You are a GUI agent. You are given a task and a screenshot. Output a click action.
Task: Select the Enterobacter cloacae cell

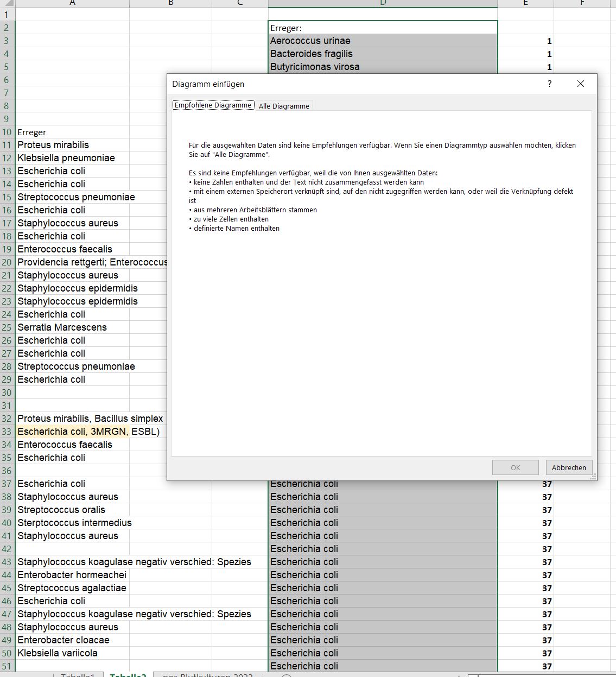tap(72, 640)
